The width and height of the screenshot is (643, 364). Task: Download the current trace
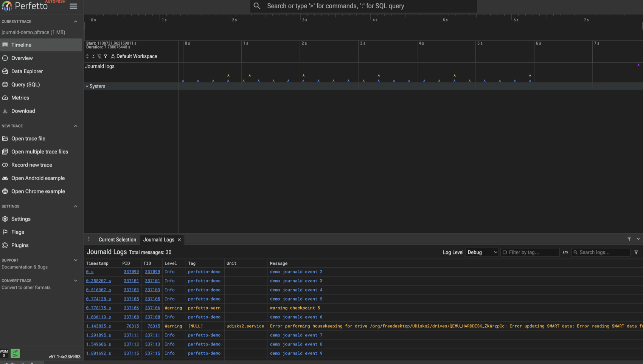click(x=41, y=111)
